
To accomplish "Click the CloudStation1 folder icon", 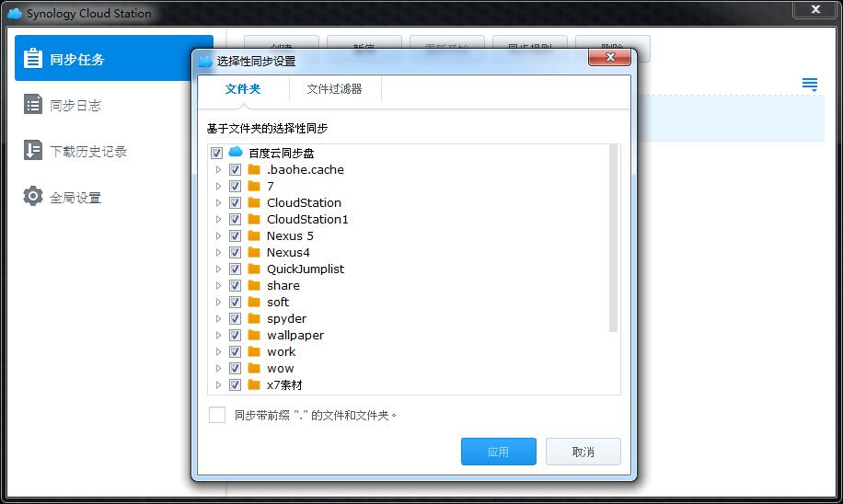I will tap(254, 219).
